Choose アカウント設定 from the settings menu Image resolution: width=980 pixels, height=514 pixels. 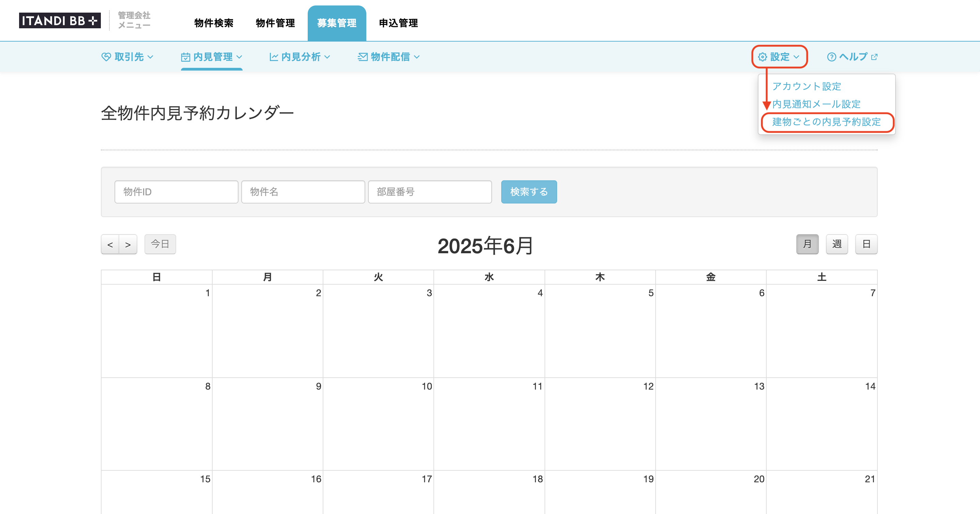pos(807,86)
